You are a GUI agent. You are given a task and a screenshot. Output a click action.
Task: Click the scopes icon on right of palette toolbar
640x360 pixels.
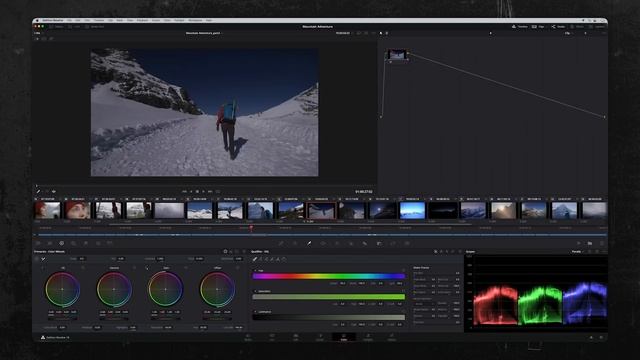[x=590, y=243]
